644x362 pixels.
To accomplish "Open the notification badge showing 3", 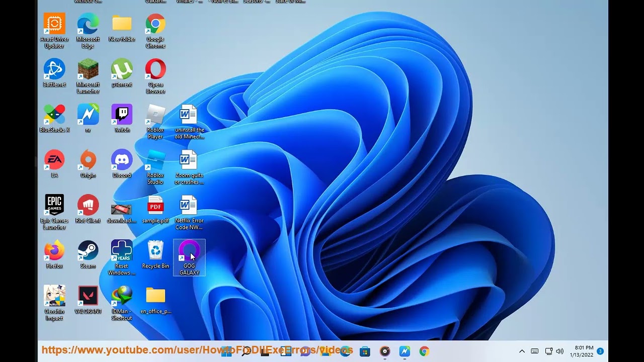I will 600,351.
